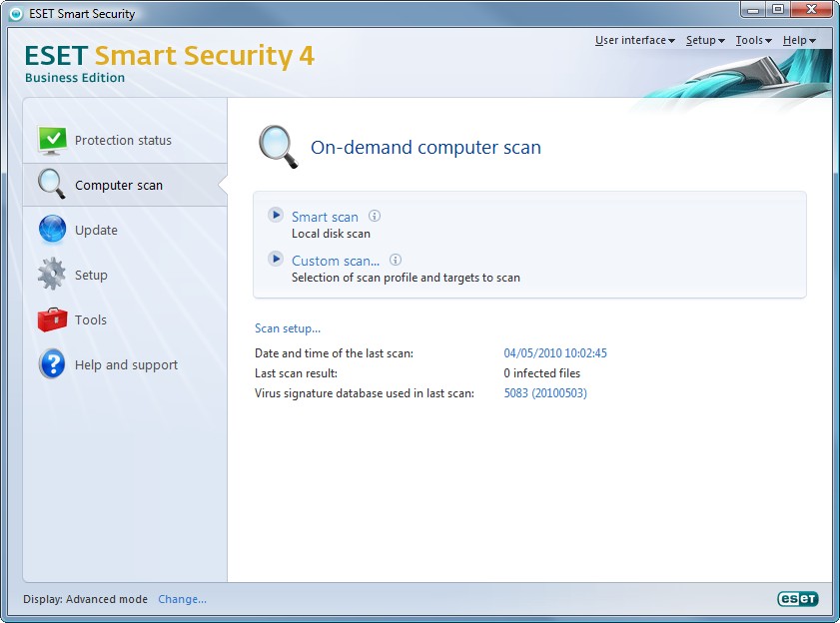
Task: Open the User interface dropdown menu
Action: point(635,40)
